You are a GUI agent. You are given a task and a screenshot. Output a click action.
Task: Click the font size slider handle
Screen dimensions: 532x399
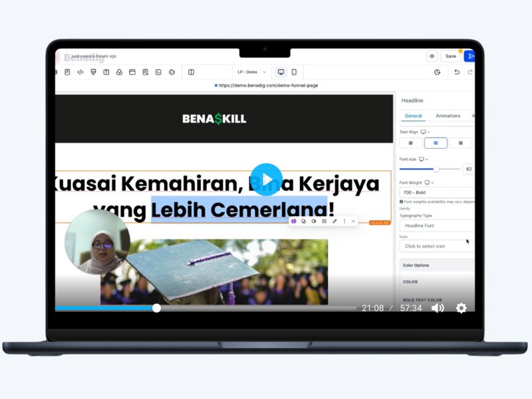click(436, 169)
